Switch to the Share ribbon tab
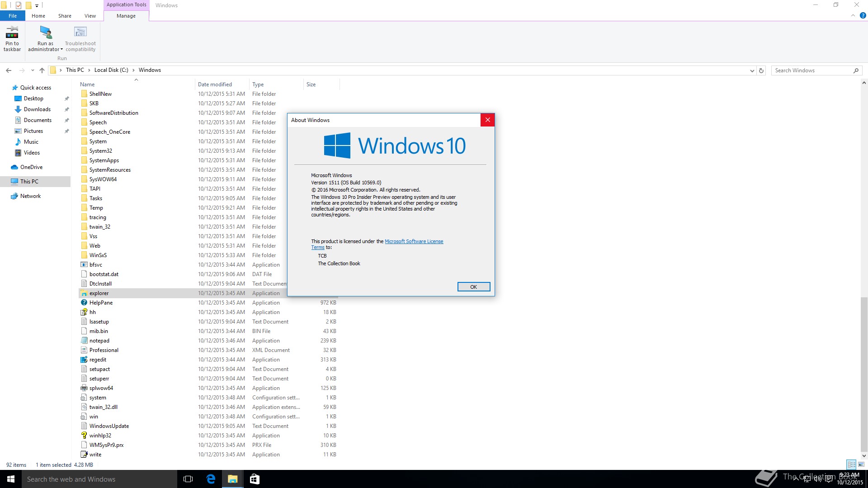This screenshot has height=488, width=868. (65, 16)
